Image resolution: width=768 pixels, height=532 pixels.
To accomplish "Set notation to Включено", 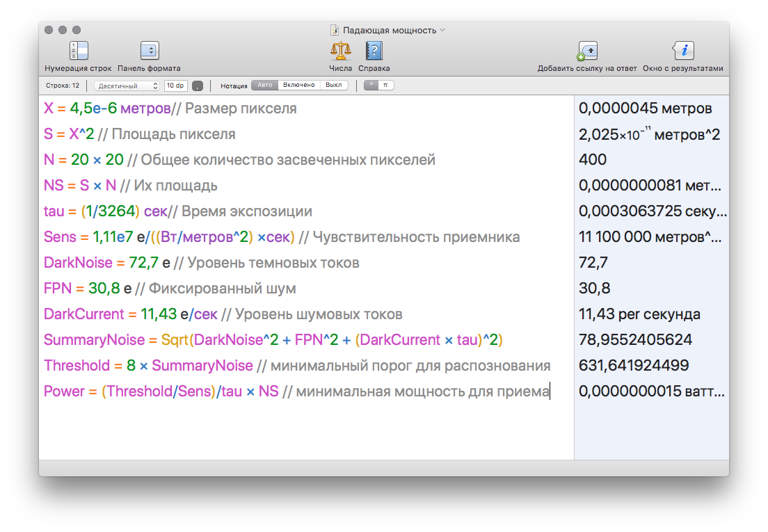I will pyautogui.click(x=298, y=85).
